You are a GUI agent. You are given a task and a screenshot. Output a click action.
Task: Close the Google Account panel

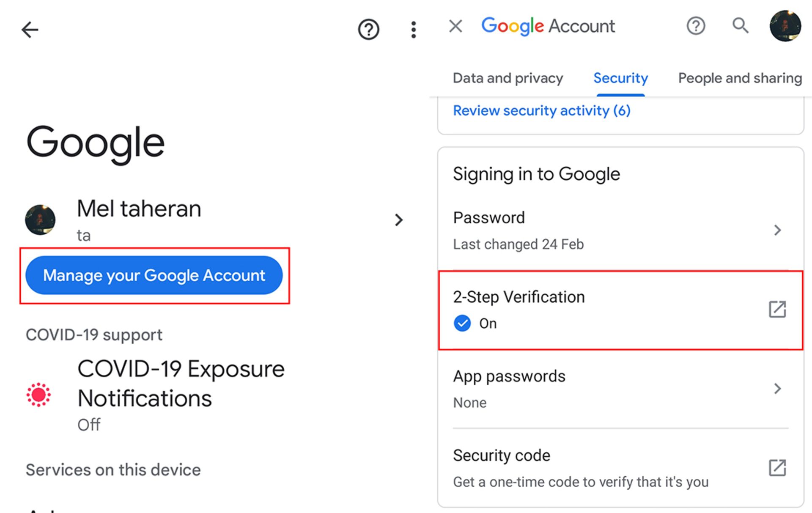(455, 26)
